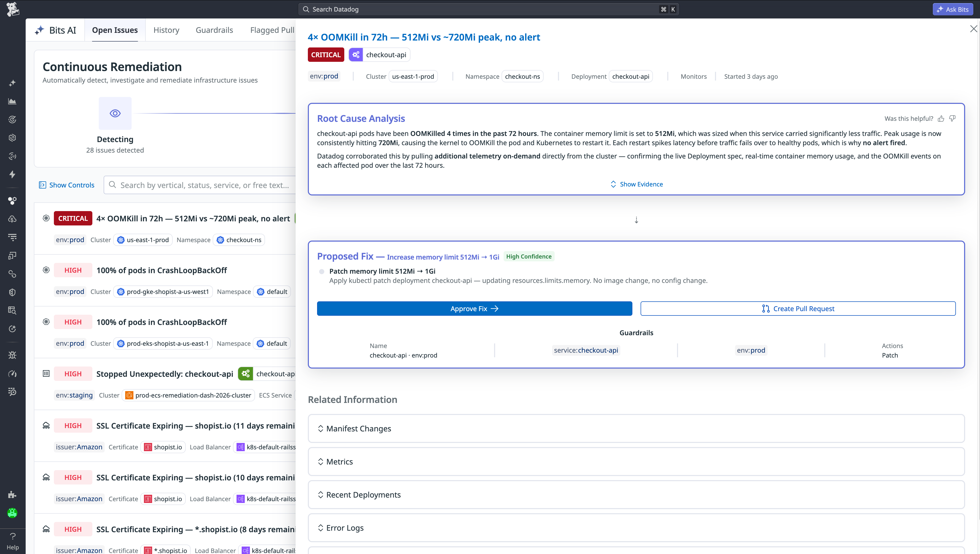This screenshot has width=980, height=554.
Task: Click the High Confidence green badge
Action: [x=529, y=256]
